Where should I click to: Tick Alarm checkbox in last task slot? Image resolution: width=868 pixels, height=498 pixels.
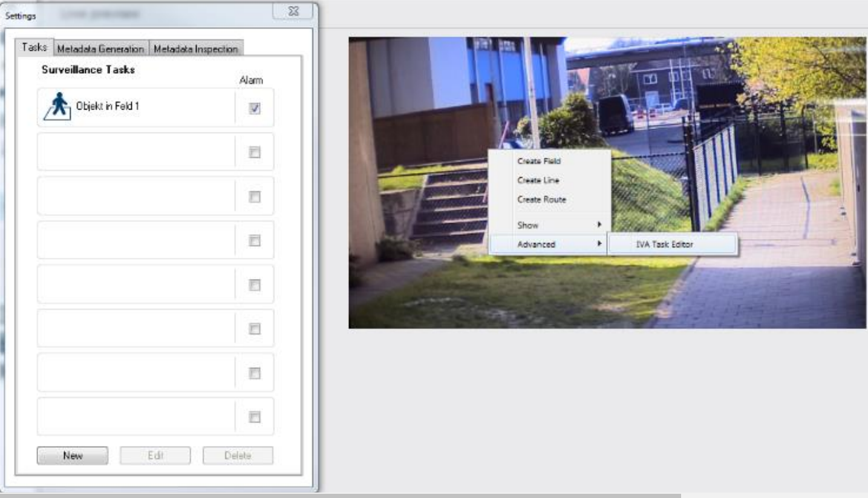pos(255,417)
